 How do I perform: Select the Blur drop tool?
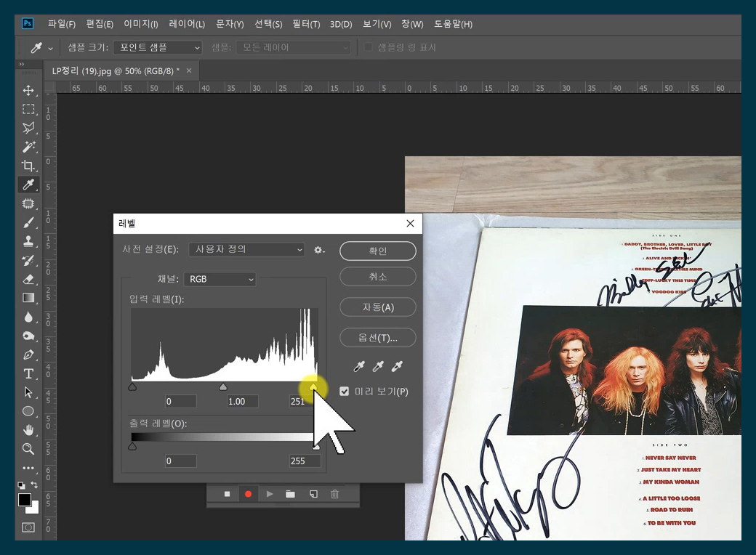tap(28, 317)
